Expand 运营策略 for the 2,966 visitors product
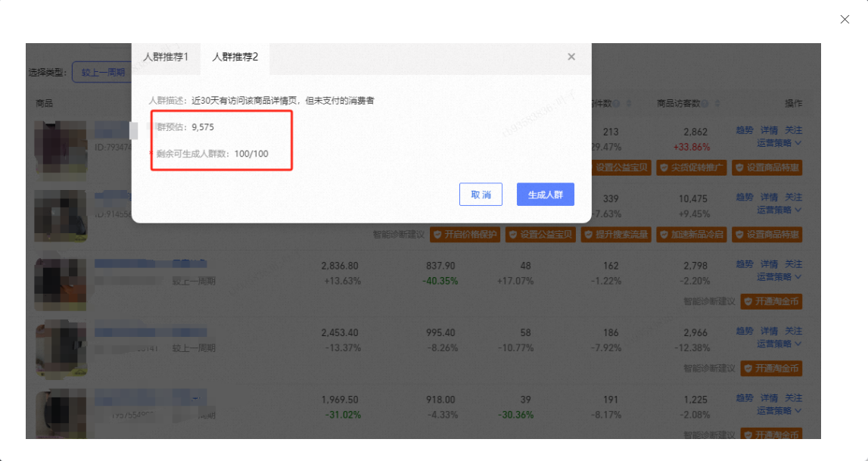Viewport: 868px width, 461px height. pyautogui.click(x=779, y=344)
